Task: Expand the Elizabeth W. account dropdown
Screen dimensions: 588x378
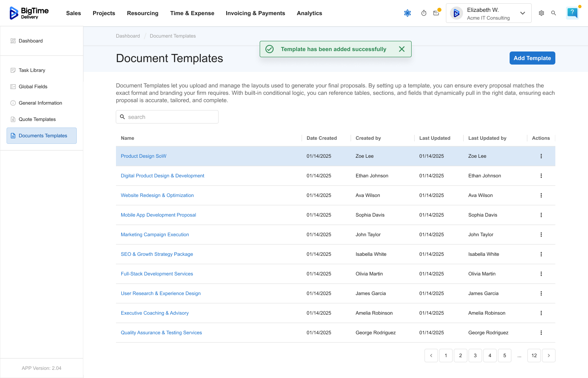Action: pyautogui.click(x=522, y=13)
